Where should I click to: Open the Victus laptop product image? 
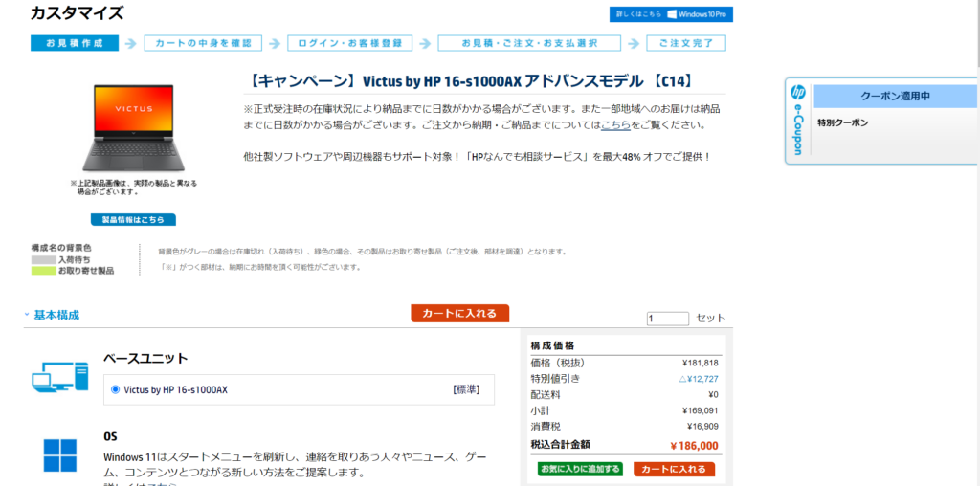(133, 128)
